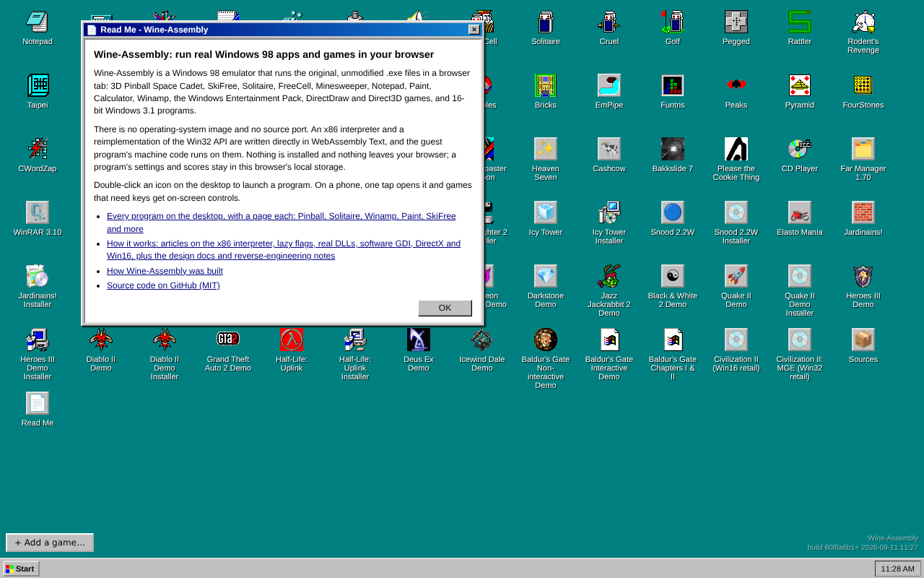Image resolution: width=924 pixels, height=578 pixels.
Task: Open the 'How it works' articles link
Action: (x=284, y=249)
